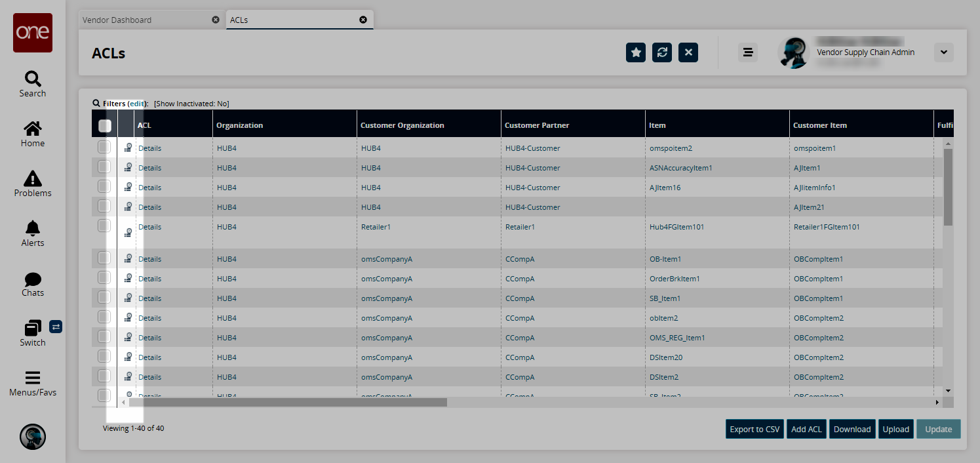Check the row checkbox for omspoitem2
The height and width of the screenshot is (463, 980).
click(x=104, y=148)
